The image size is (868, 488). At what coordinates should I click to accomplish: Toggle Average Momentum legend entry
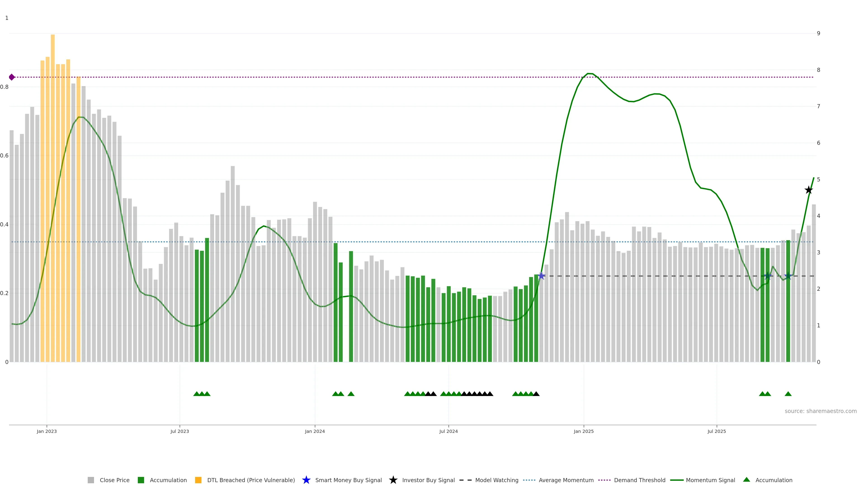click(566, 480)
